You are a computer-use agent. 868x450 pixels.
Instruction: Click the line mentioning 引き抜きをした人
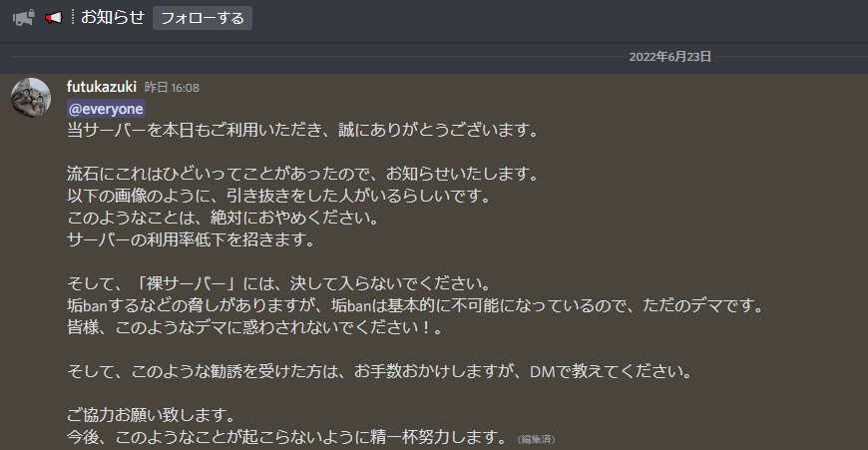click(x=279, y=196)
